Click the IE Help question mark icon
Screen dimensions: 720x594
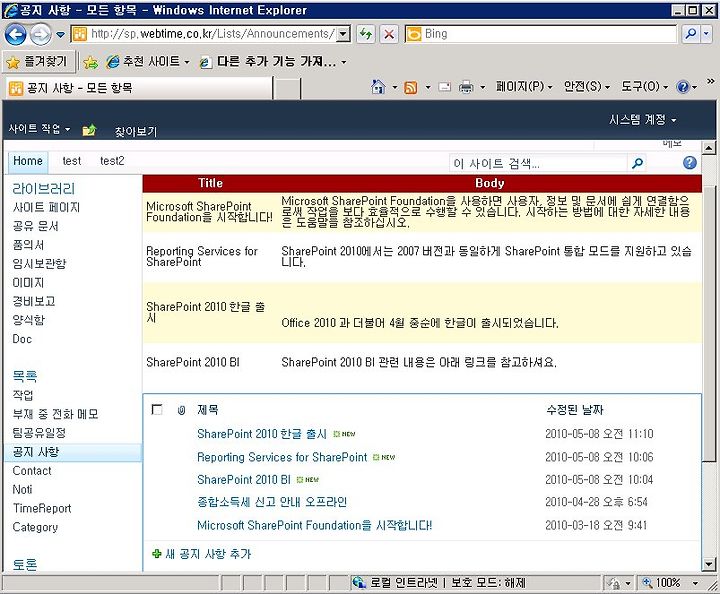tap(683, 87)
